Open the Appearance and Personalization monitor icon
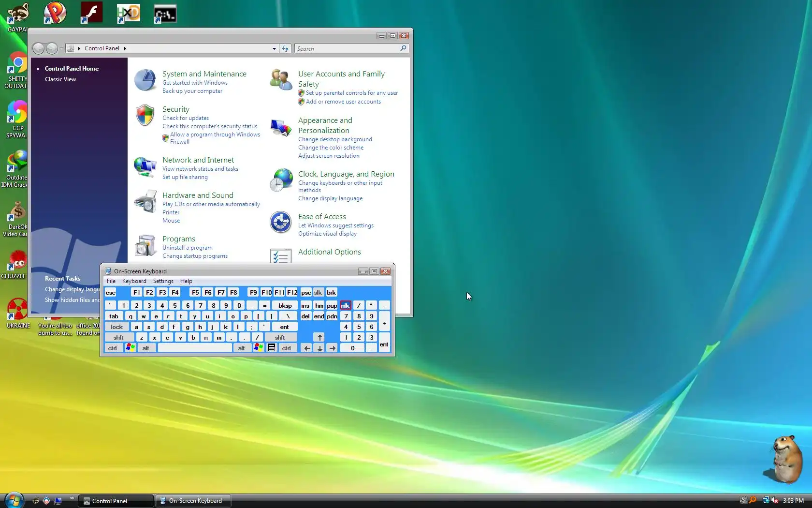812x508 pixels. pos(281,127)
